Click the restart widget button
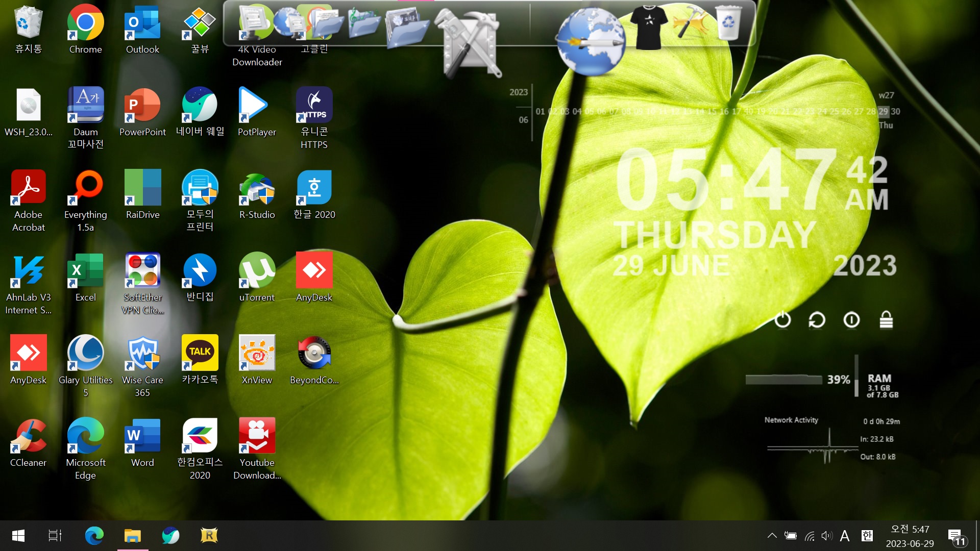980x551 pixels. (x=817, y=320)
